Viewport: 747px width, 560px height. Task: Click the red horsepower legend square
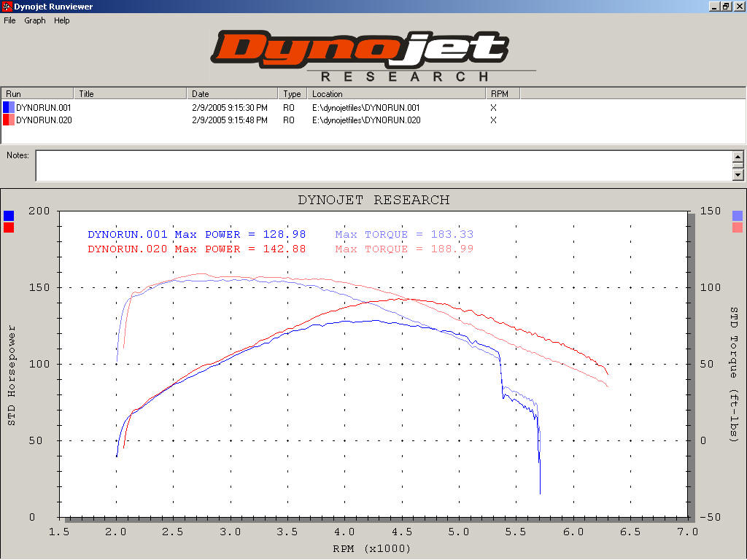(x=9, y=227)
